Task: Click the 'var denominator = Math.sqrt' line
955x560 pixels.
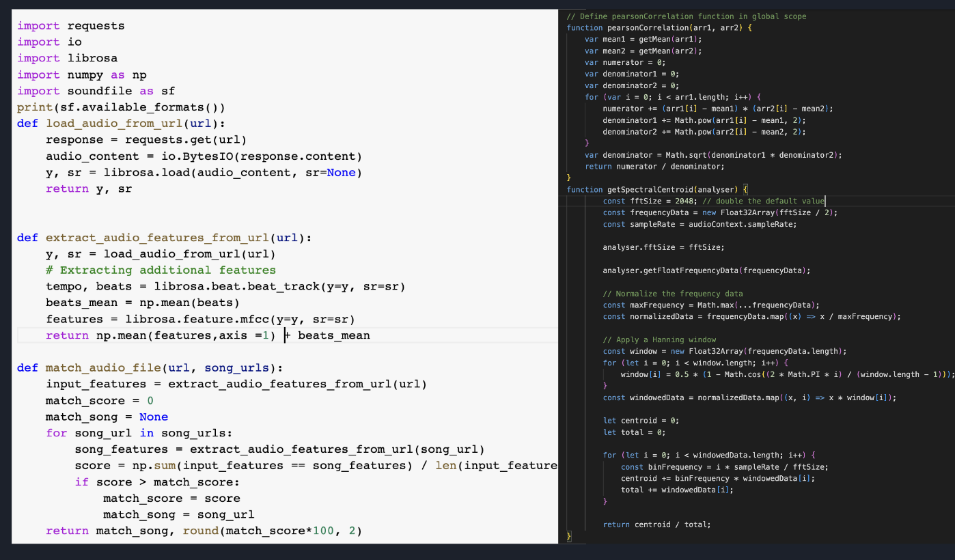Action: pyautogui.click(x=714, y=155)
